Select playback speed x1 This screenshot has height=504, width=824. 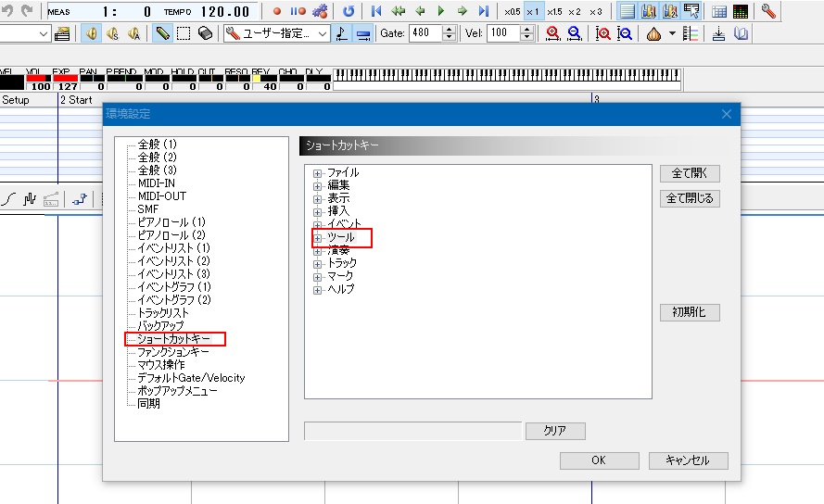pos(533,11)
